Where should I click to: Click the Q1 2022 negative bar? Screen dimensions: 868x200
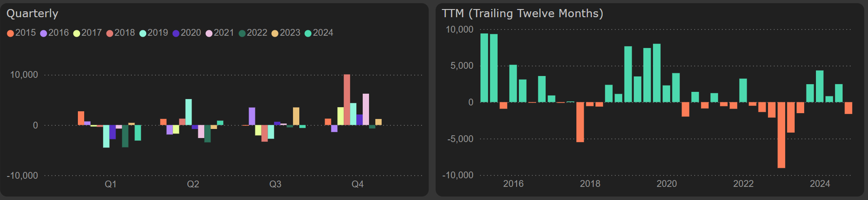point(125,136)
